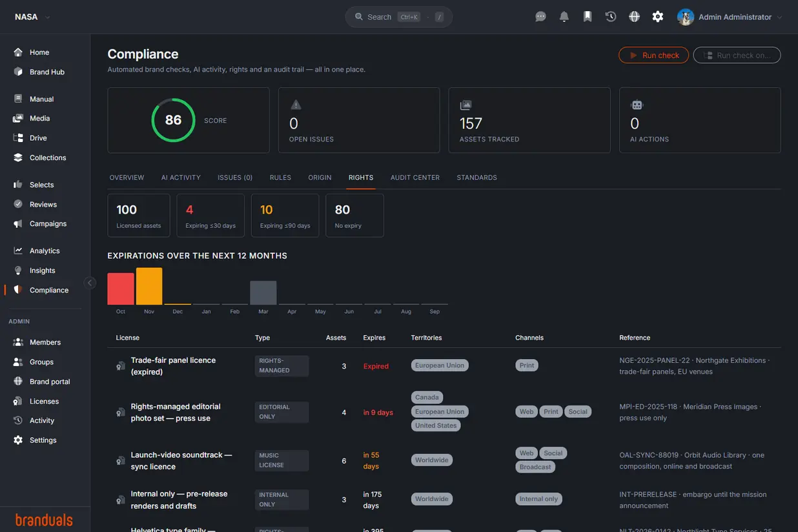This screenshot has height=532, width=798.
Task: Open Rights-managed editorial photo set licence
Action: pos(444,412)
